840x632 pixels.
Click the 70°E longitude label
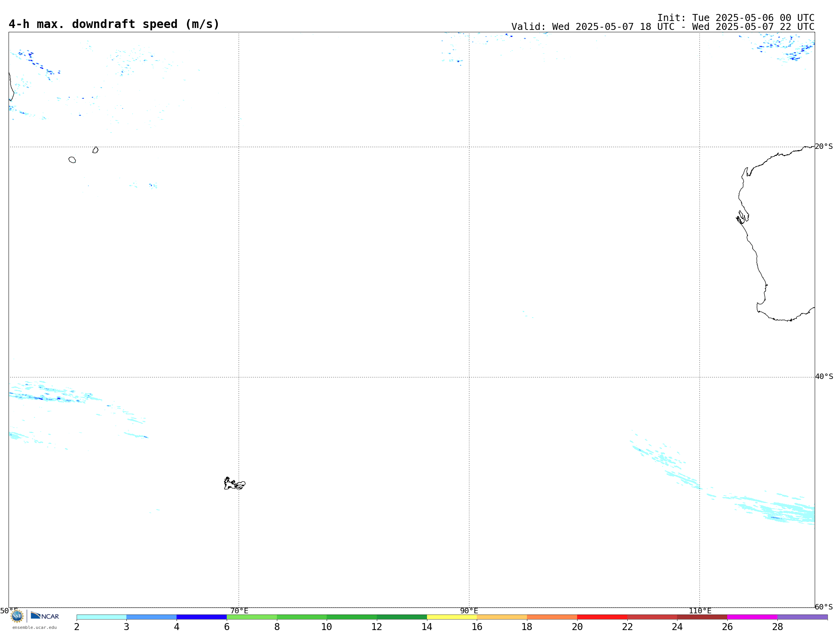(239, 611)
